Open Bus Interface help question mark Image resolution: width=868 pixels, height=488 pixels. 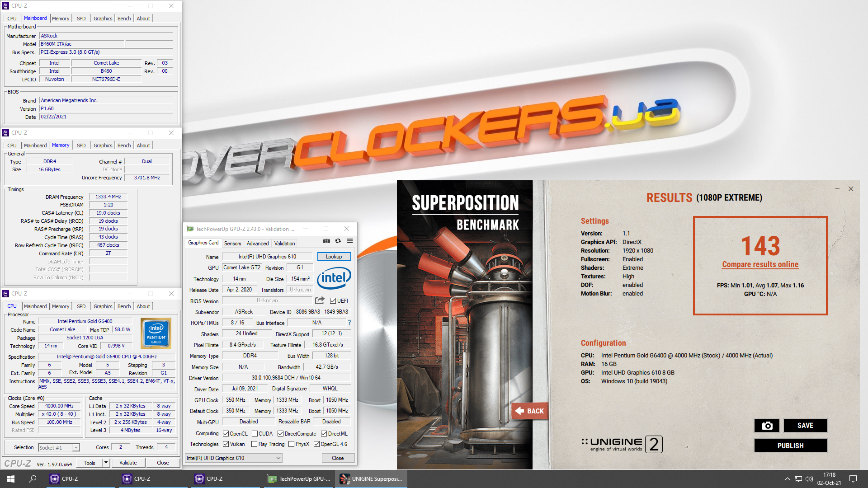pos(349,323)
